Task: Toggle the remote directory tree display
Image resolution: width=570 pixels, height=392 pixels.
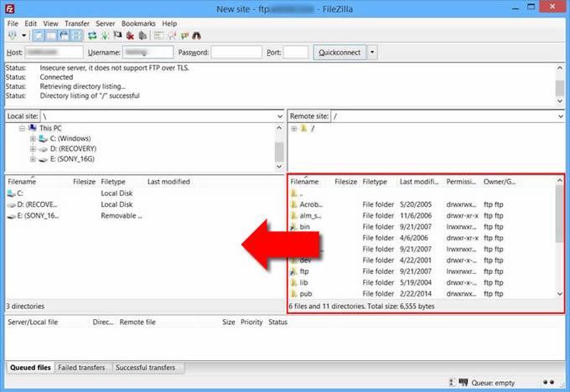Action: tap(65, 36)
